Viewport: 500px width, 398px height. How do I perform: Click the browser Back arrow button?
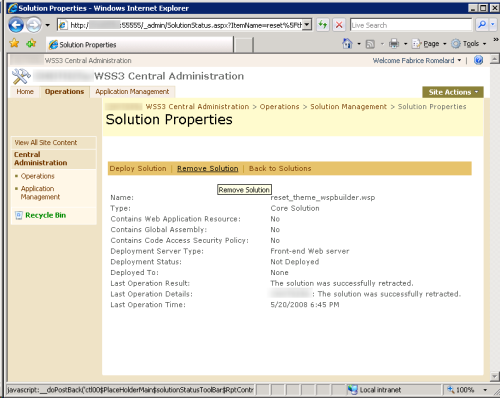(x=16, y=25)
